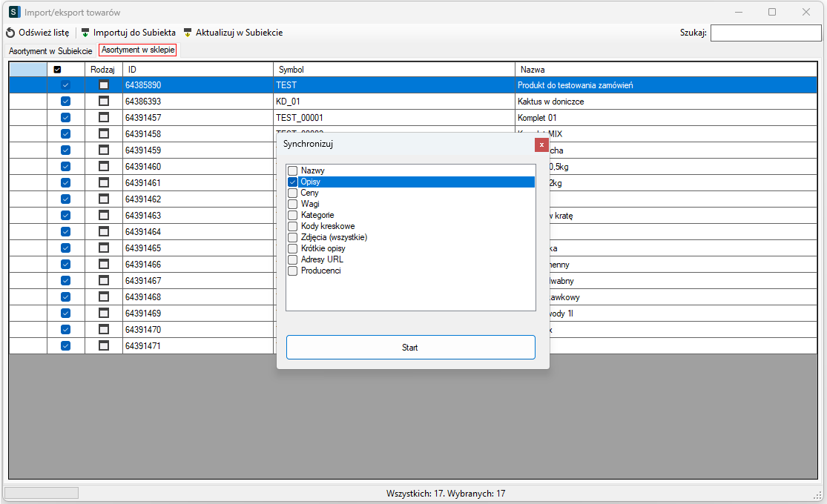Uncheck the Opisy option

[293, 182]
